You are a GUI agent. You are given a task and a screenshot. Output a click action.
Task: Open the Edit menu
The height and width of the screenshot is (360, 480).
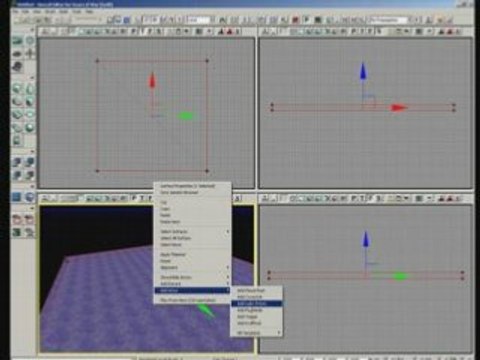26,11
